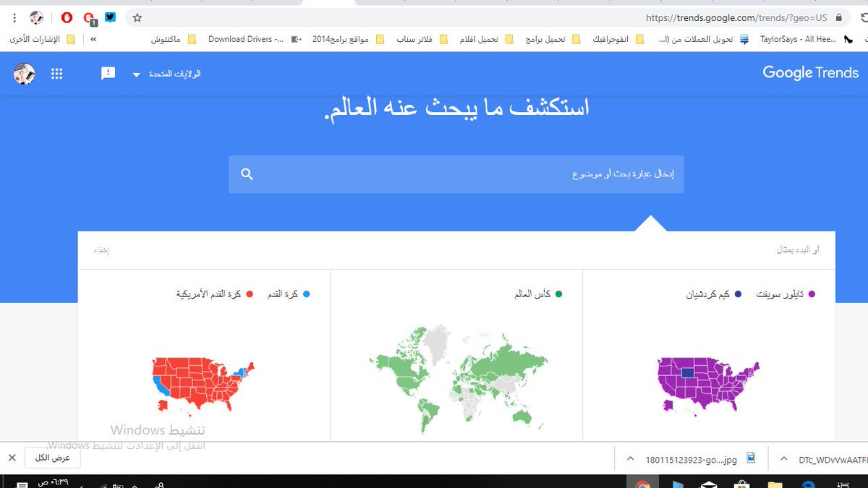Click the blue كرة القدم legend dot
868x488 pixels.
coord(307,294)
